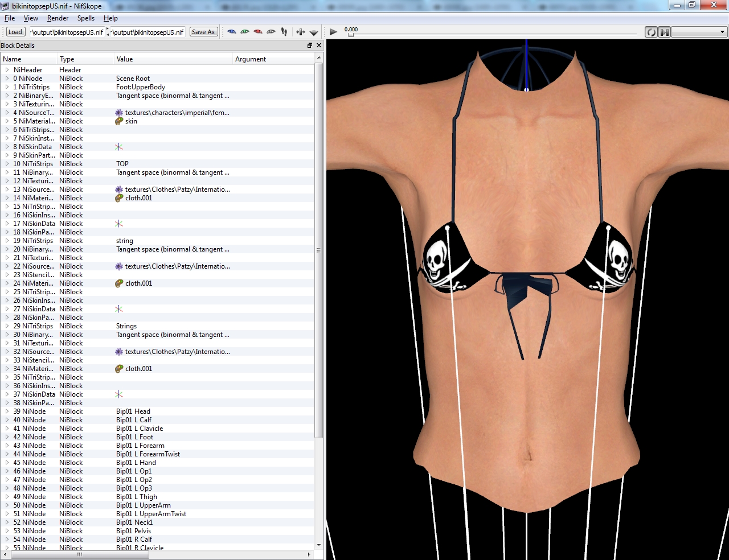Image resolution: width=729 pixels, height=560 pixels.
Task: Open the Spells menu
Action: [x=86, y=18]
